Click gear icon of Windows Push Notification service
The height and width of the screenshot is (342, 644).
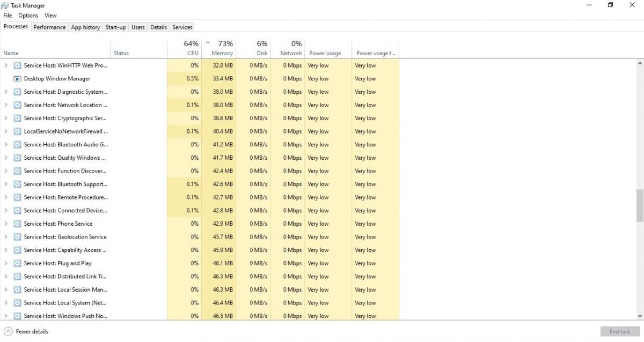pyautogui.click(x=17, y=316)
